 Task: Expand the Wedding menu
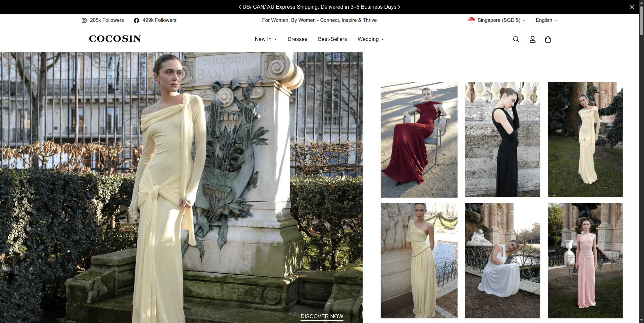tap(371, 39)
